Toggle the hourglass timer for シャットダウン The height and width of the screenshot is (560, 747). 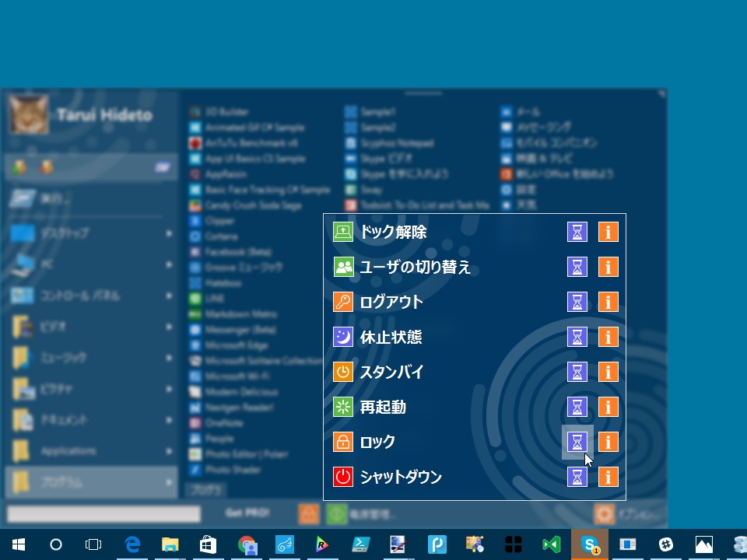pyautogui.click(x=577, y=477)
